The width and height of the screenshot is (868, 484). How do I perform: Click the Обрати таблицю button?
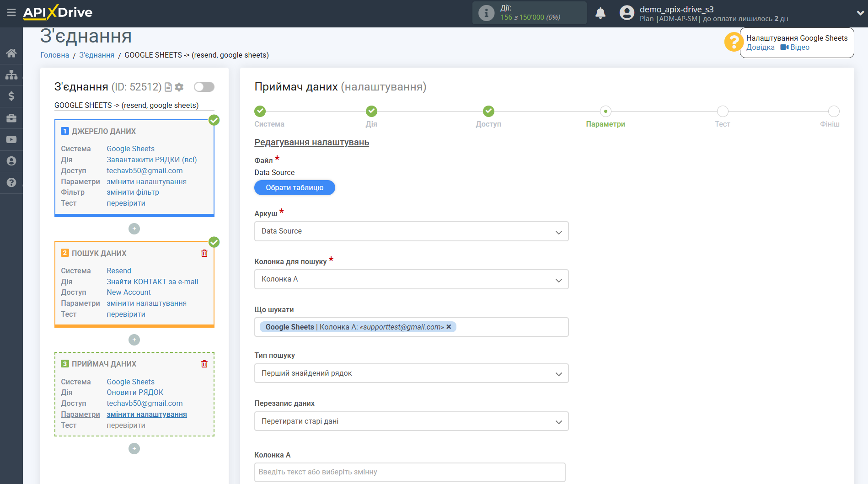[295, 187]
